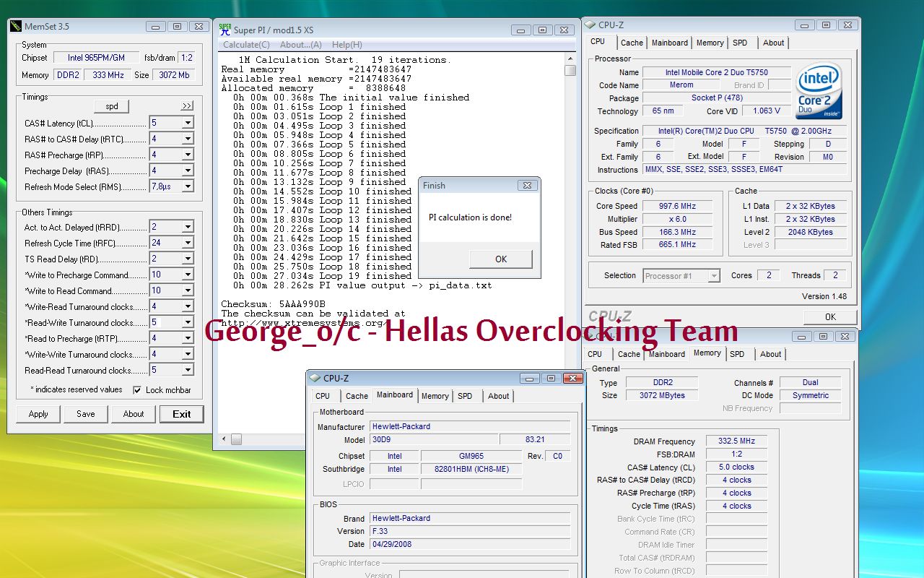The height and width of the screenshot is (578, 924).
Task: Click the spd button in MemSet
Action: 112,106
